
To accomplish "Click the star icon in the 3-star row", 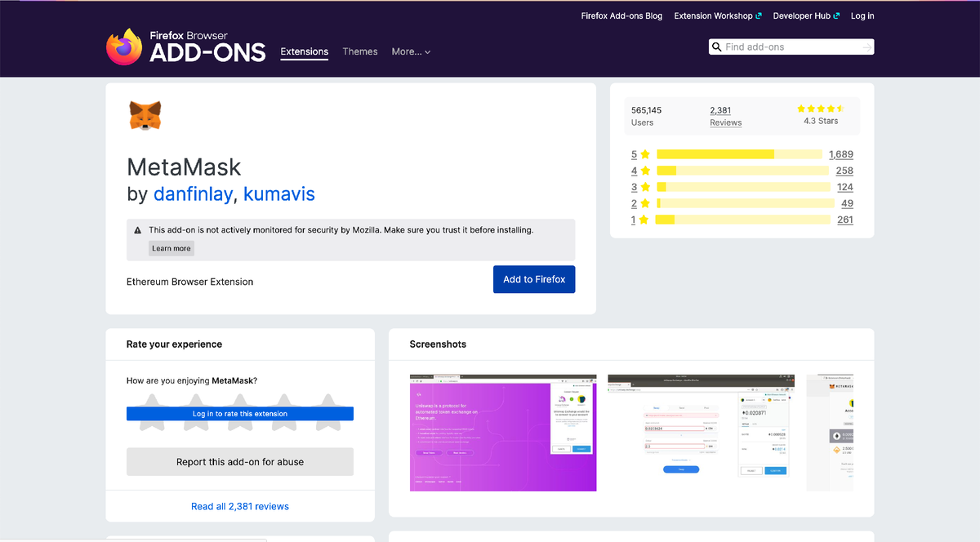I will 645,187.
